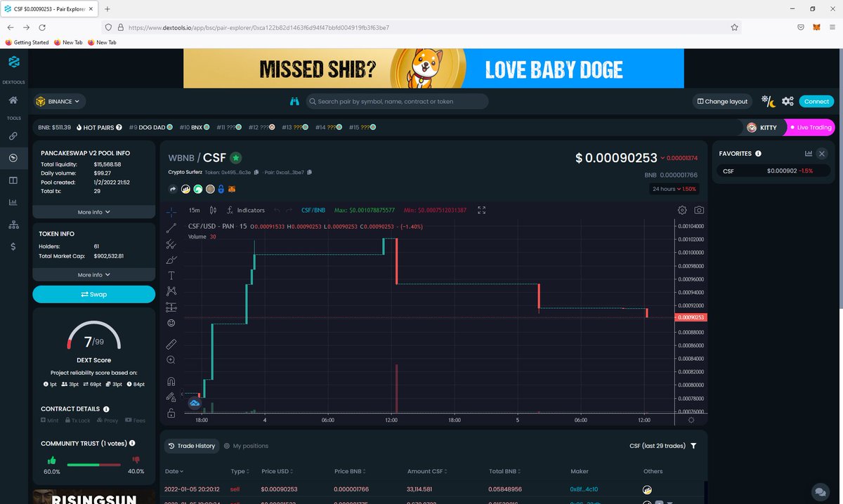Open the dollar sign sidebar icon
The width and height of the screenshot is (843, 504).
tap(13, 246)
